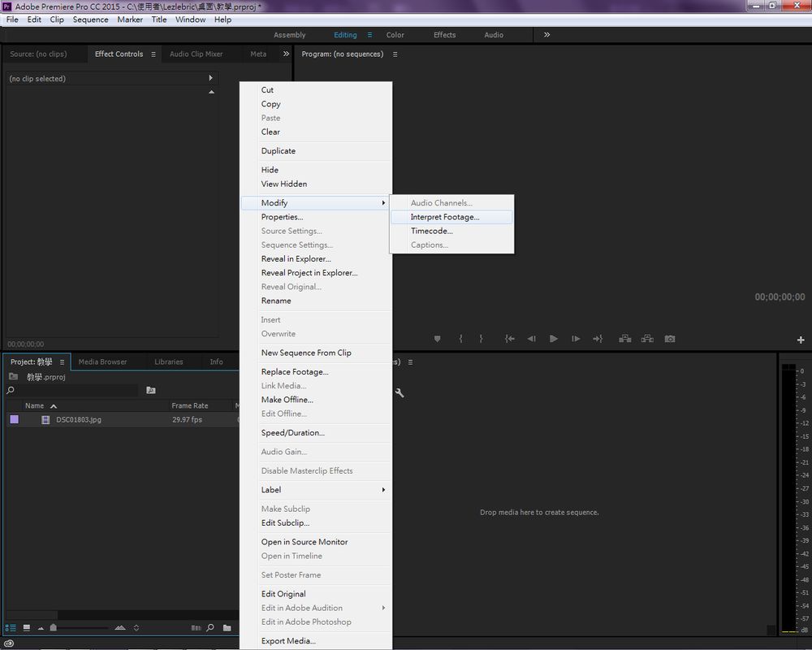Select Reveal in Explorer

(317, 259)
